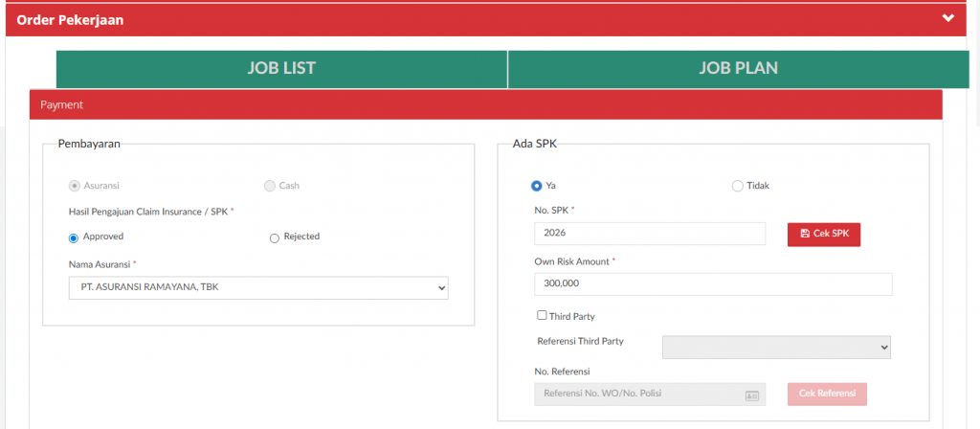Image resolution: width=980 pixels, height=429 pixels.
Task: Click the ID card icon in No. Referensi
Action: click(x=751, y=395)
